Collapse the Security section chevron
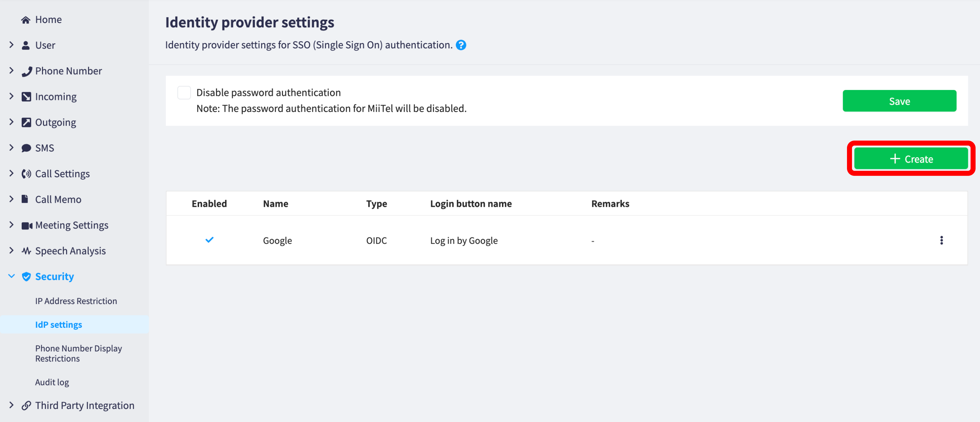 (x=11, y=276)
